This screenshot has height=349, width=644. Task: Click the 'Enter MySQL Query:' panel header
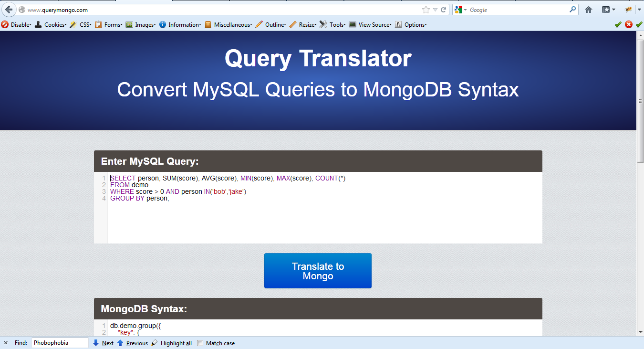(318, 161)
